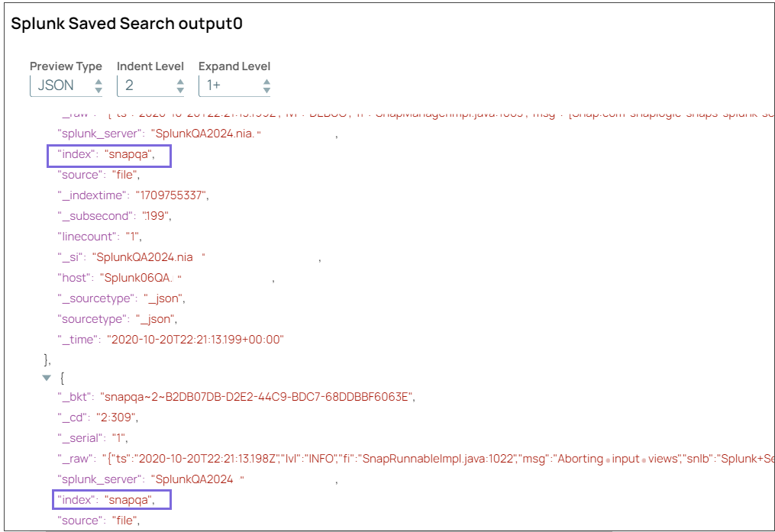Click the Expand Level up arrow
This screenshot has width=775, height=532.
(x=267, y=81)
